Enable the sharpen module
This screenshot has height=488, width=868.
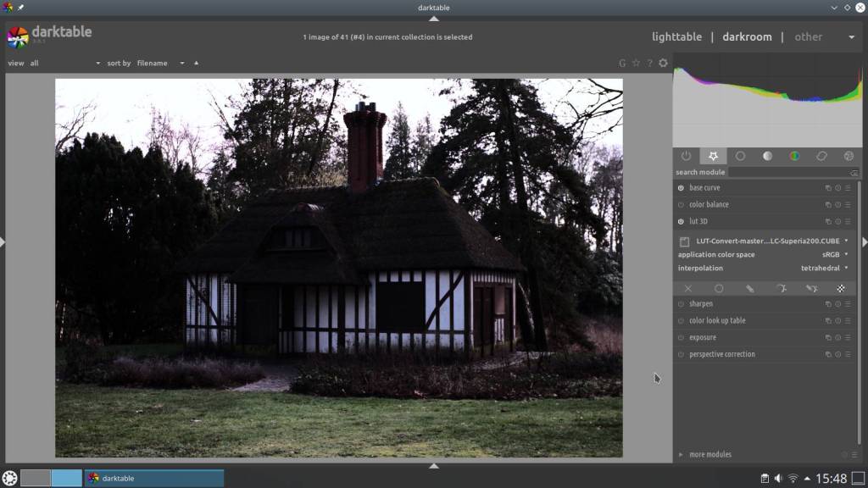pyautogui.click(x=681, y=304)
